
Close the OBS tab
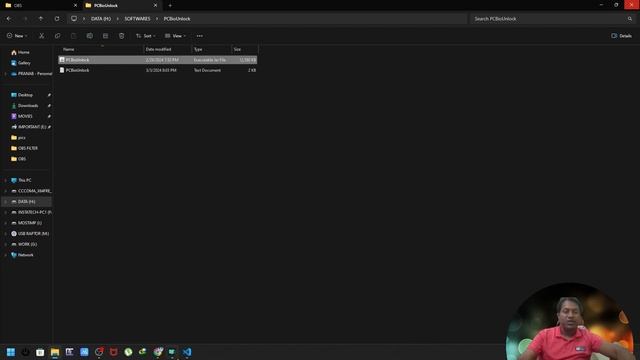coord(75,5)
